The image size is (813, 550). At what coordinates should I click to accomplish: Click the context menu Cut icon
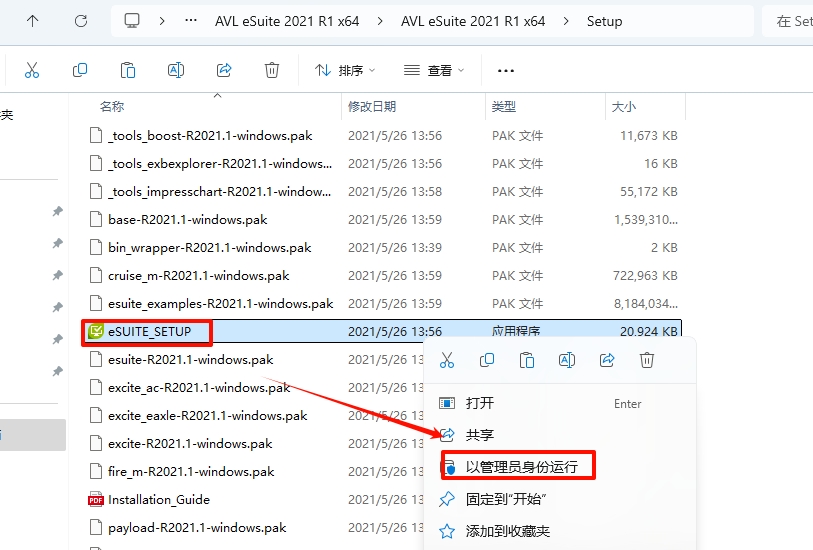point(446,360)
